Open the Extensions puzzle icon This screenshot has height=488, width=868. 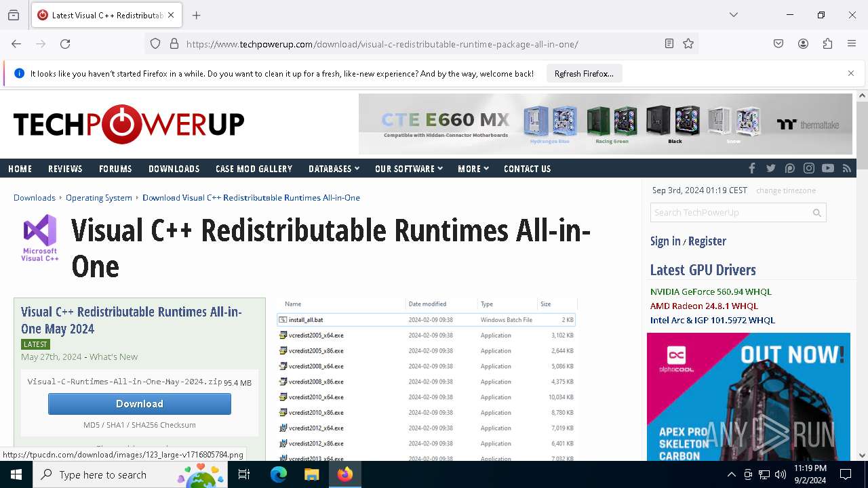tap(827, 44)
